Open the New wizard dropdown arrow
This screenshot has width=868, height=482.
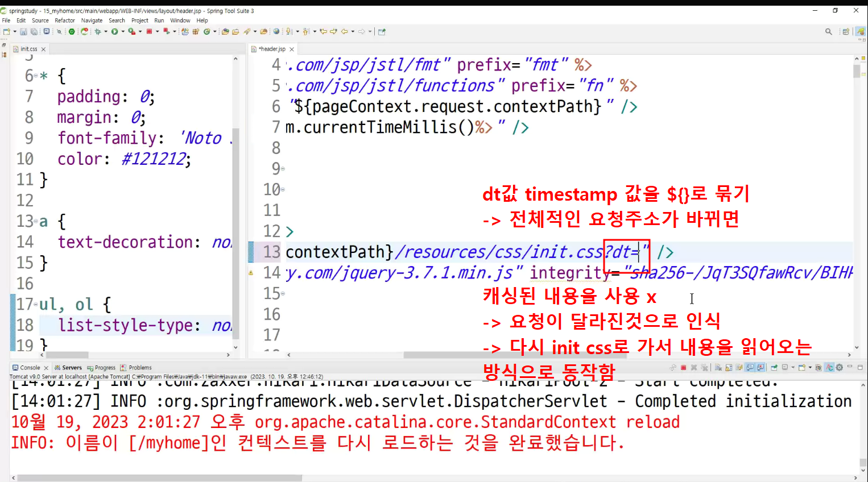click(15, 31)
